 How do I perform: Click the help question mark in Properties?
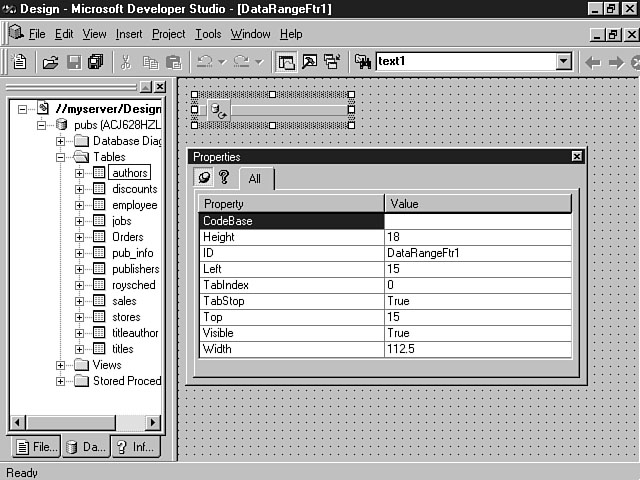pyautogui.click(x=224, y=178)
